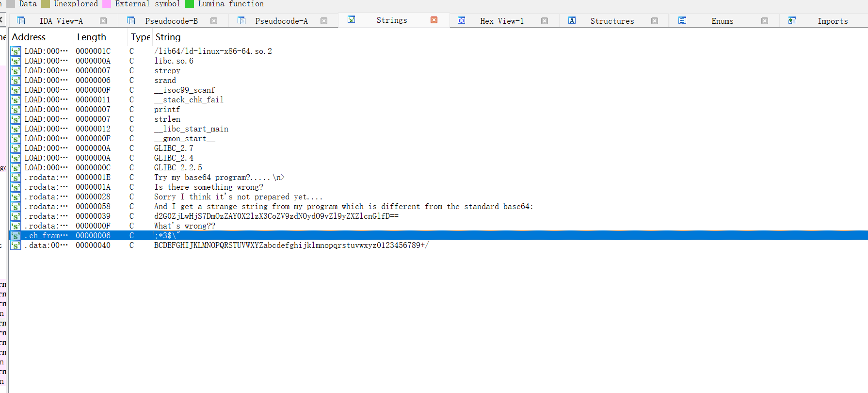Close the Pseudocode-B tab
The image size is (868, 393).
click(214, 21)
